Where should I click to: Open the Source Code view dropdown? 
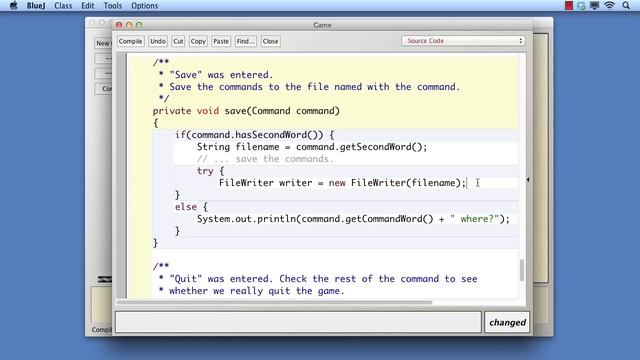(x=463, y=41)
